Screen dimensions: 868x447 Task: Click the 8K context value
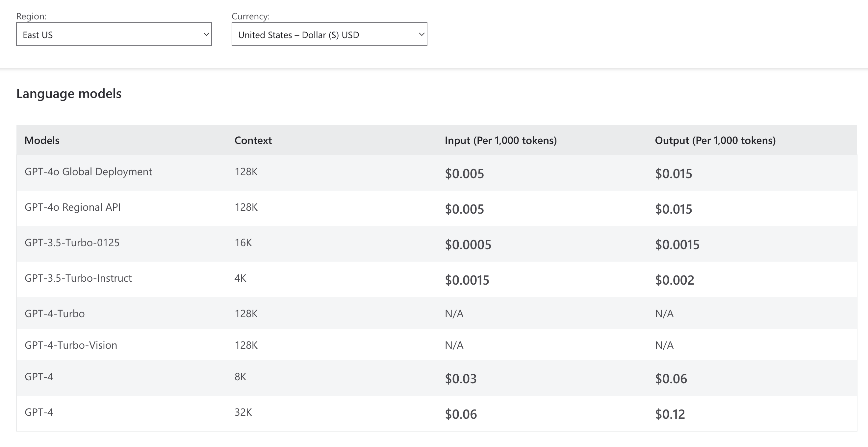pos(240,377)
